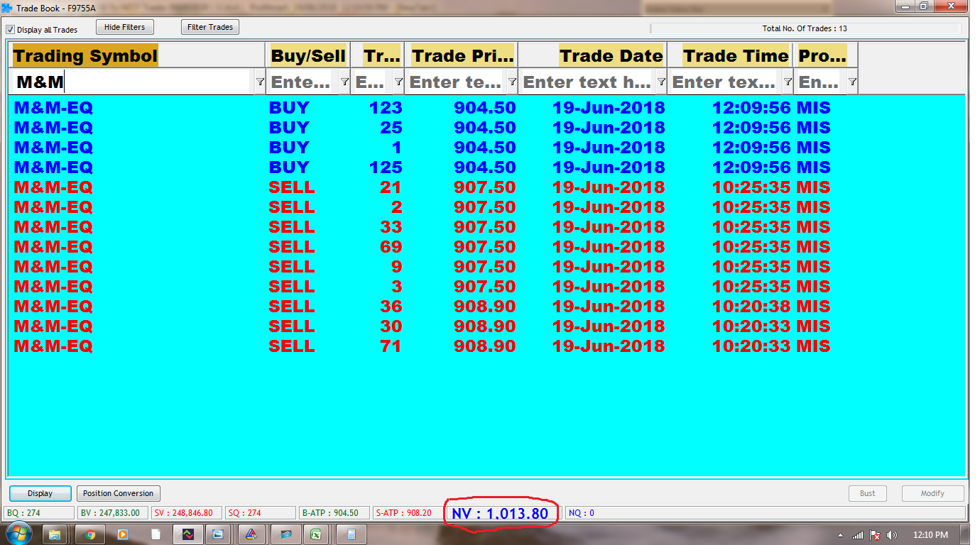Click the Display button
Screen dimensions: 980x545
point(40,493)
